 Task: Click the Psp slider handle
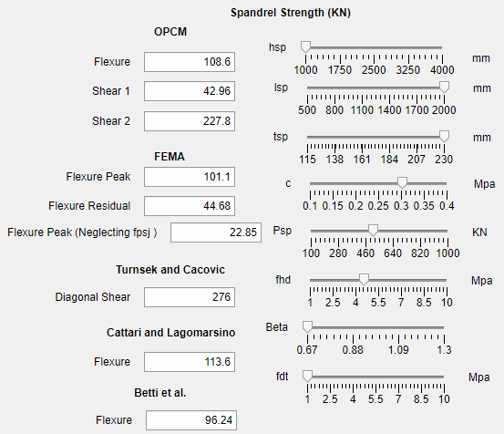(373, 231)
